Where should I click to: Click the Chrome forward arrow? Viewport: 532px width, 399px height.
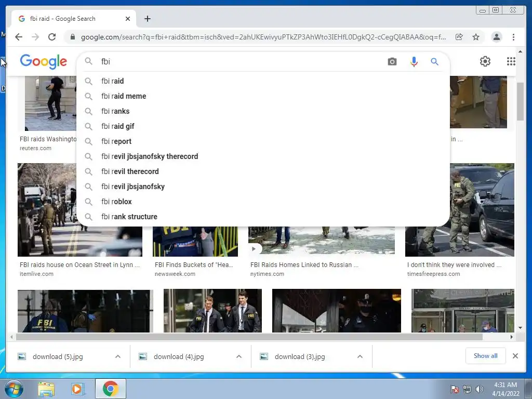pos(35,37)
